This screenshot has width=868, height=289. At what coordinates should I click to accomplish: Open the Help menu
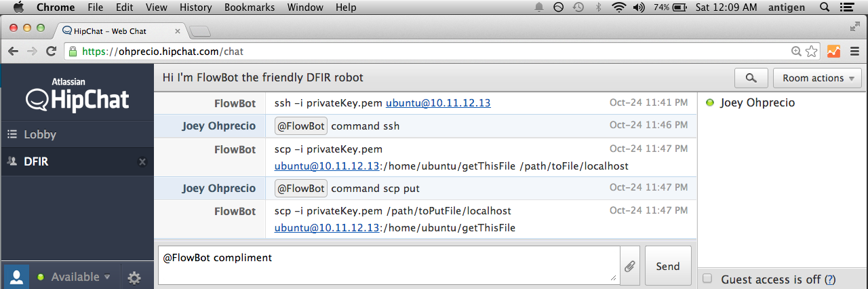point(346,7)
